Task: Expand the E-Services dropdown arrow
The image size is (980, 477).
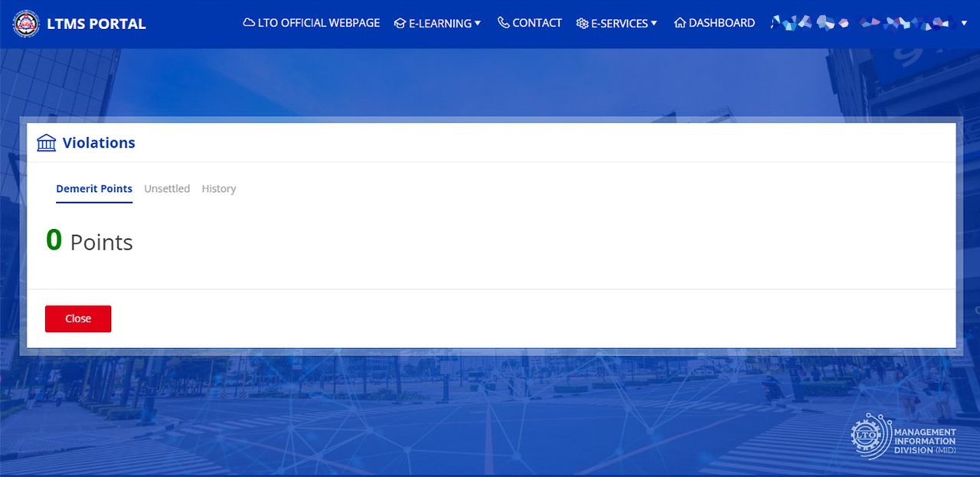Action: (x=654, y=23)
